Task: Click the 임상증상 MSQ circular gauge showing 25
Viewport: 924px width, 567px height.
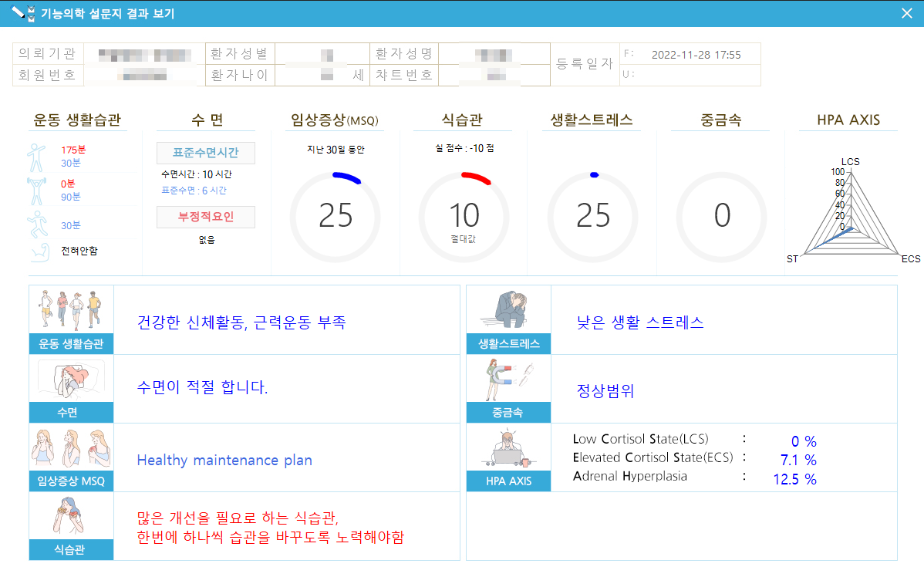Action: pos(336,216)
